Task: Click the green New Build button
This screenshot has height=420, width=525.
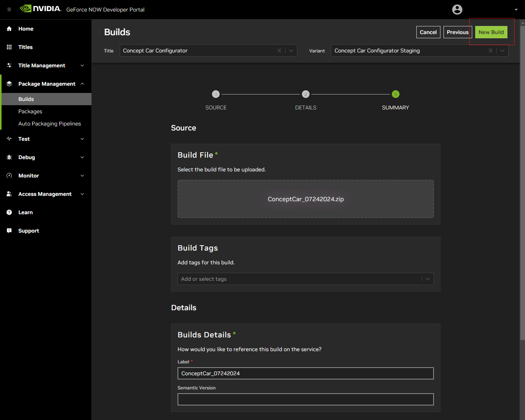Action: tap(491, 32)
